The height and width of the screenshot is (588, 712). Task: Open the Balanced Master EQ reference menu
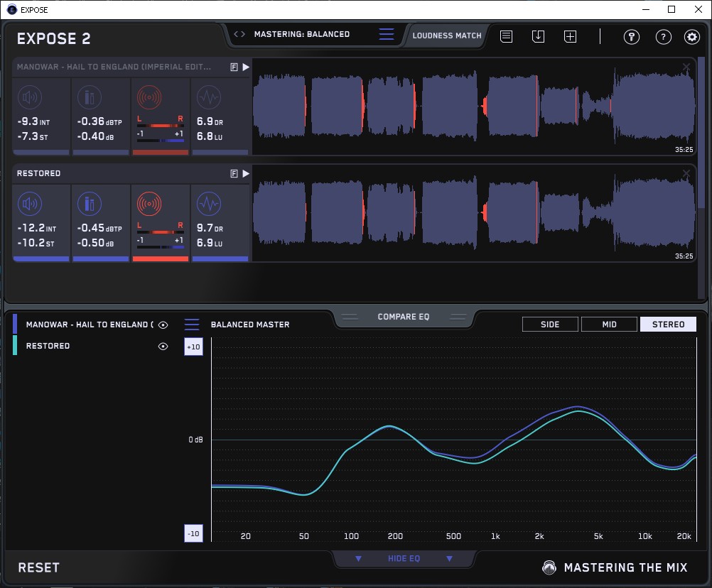(192, 325)
